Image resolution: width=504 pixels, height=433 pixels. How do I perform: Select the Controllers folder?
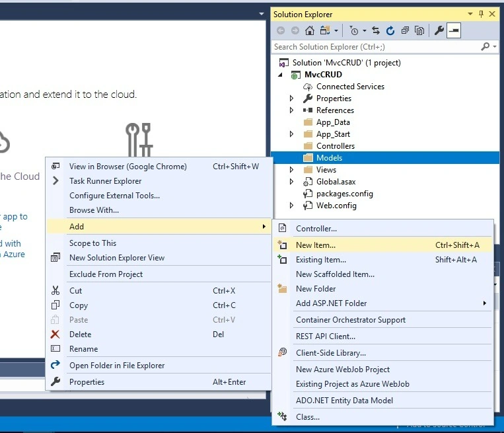336,146
